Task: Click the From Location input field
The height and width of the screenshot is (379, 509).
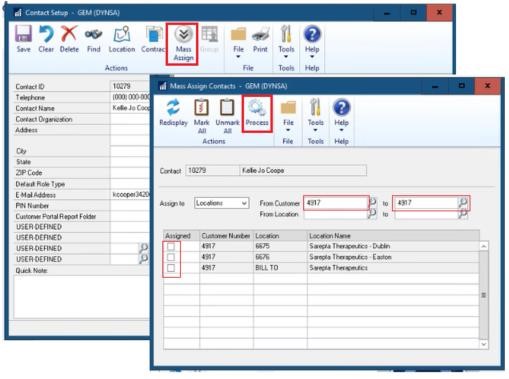Action: tap(335, 214)
